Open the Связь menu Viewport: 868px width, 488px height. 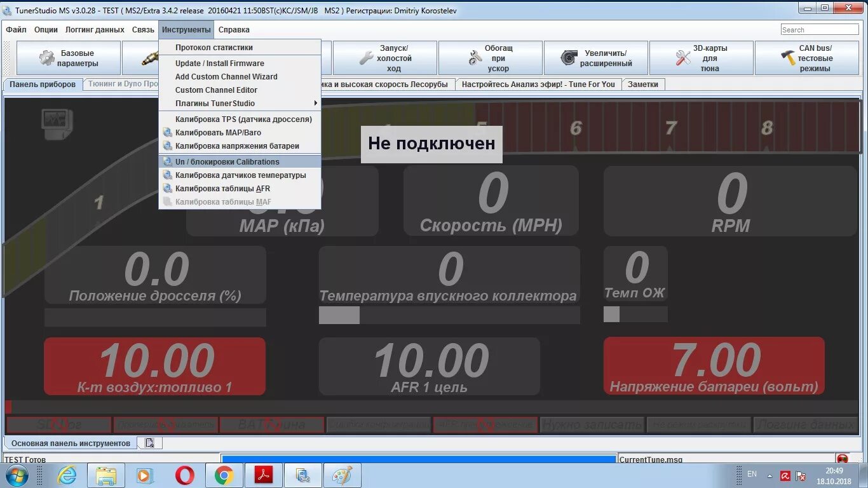click(143, 29)
